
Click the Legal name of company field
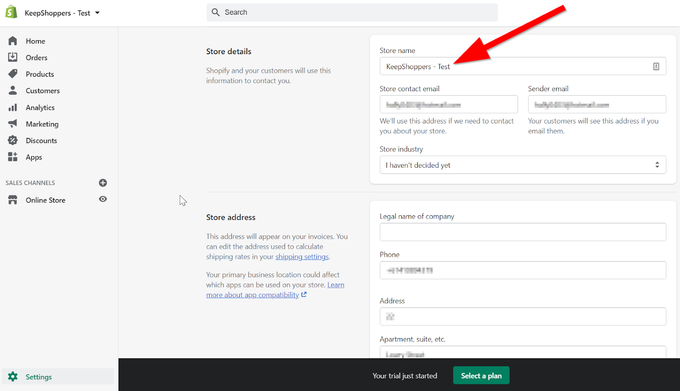pyautogui.click(x=523, y=232)
